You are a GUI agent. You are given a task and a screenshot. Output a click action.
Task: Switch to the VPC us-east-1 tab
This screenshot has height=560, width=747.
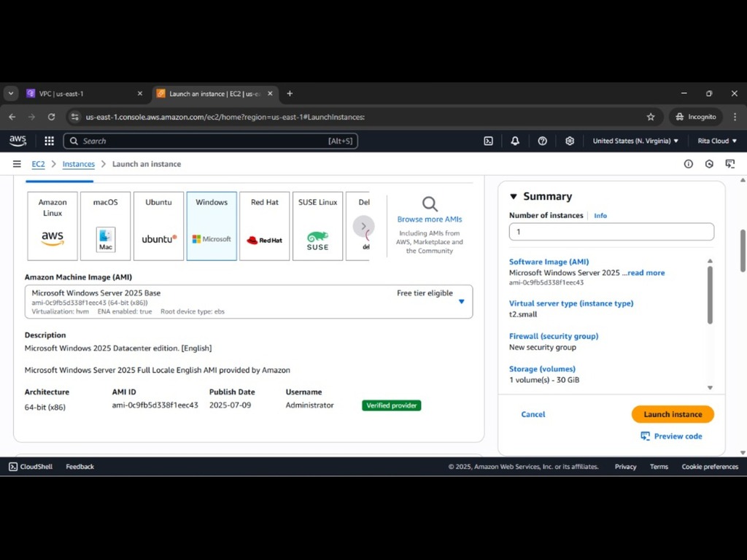85,94
